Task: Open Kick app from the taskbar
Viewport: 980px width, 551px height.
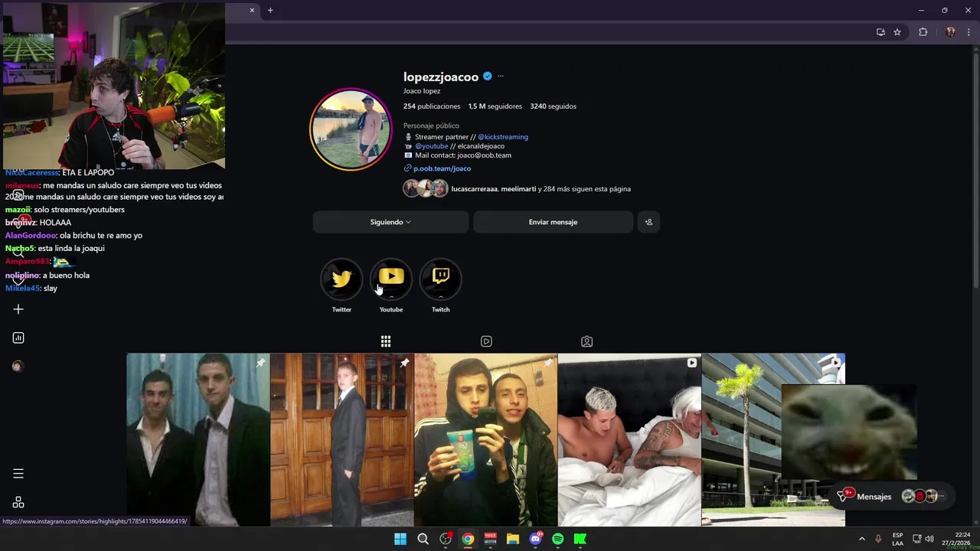Action: point(580,539)
